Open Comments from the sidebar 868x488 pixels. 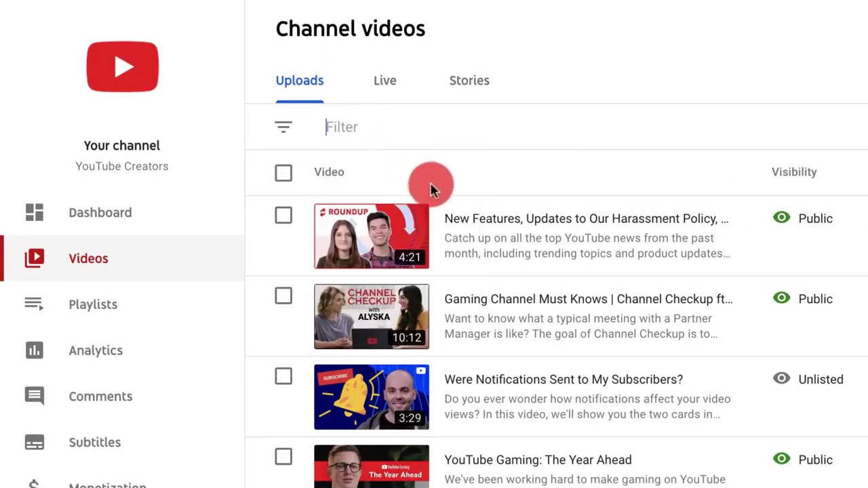point(100,396)
